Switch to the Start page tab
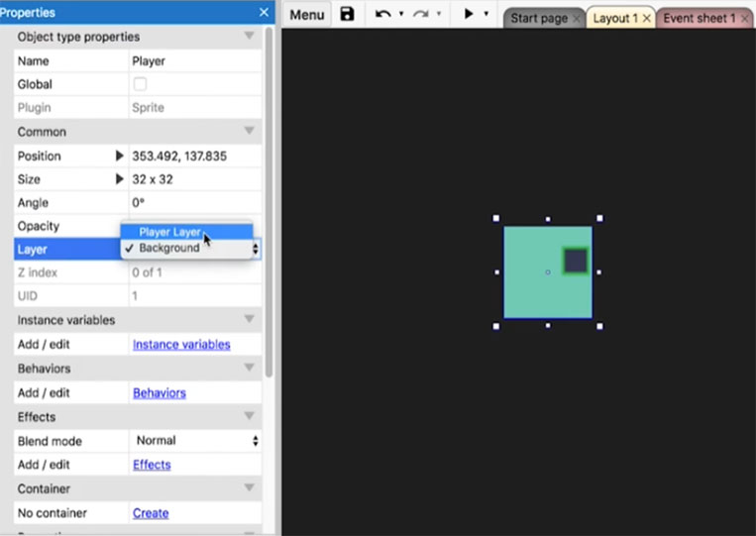The image size is (756, 536). [539, 18]
